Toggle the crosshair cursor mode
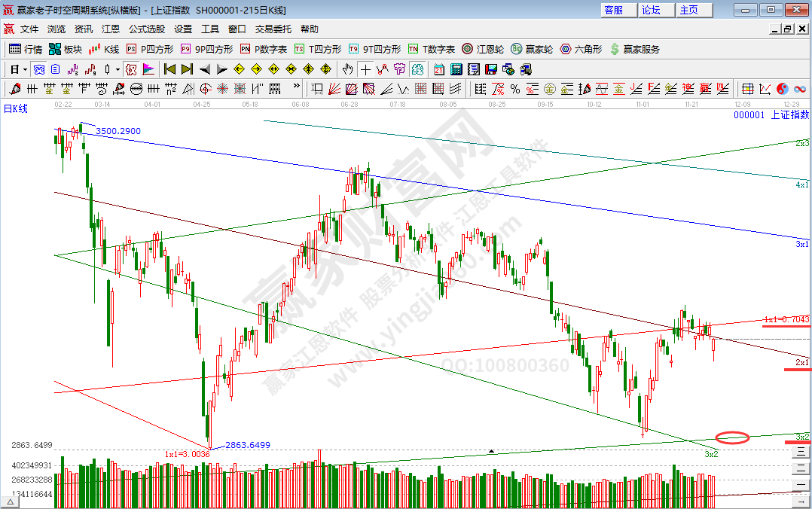Image resolution: width=812 pixels, height=509 pixels. (x=365, y=69)
